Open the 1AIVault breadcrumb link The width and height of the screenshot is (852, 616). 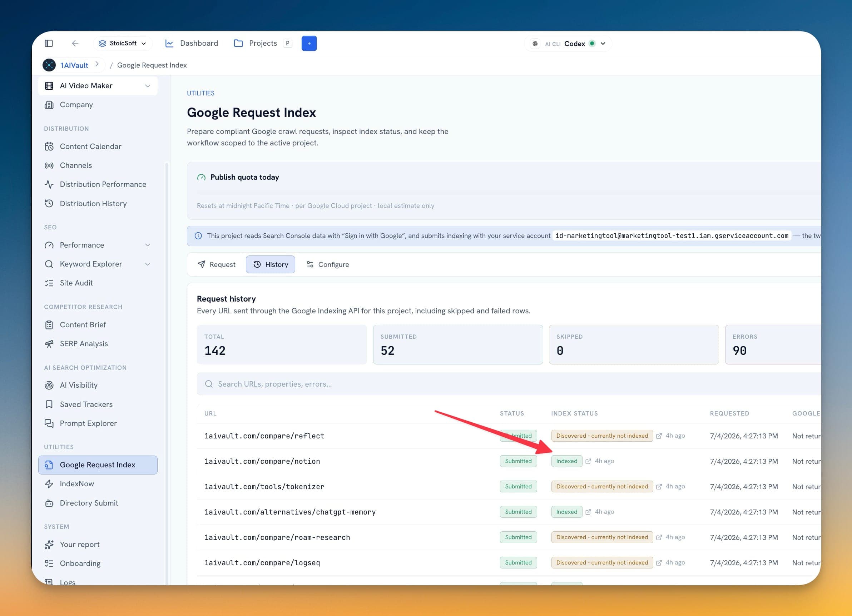coord(74,65)
